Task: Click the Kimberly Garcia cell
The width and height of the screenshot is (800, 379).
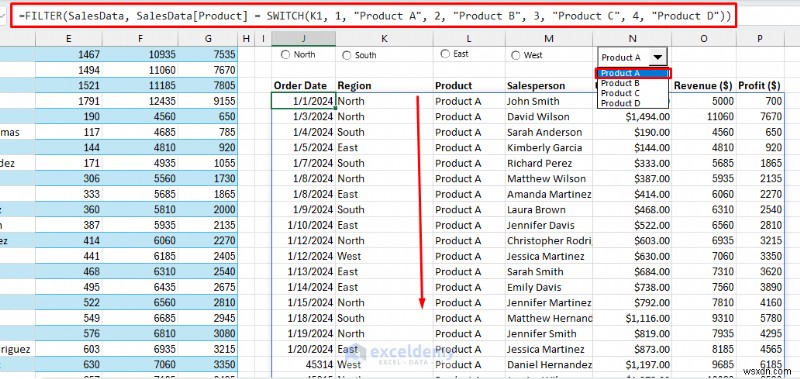Action: 549,148
